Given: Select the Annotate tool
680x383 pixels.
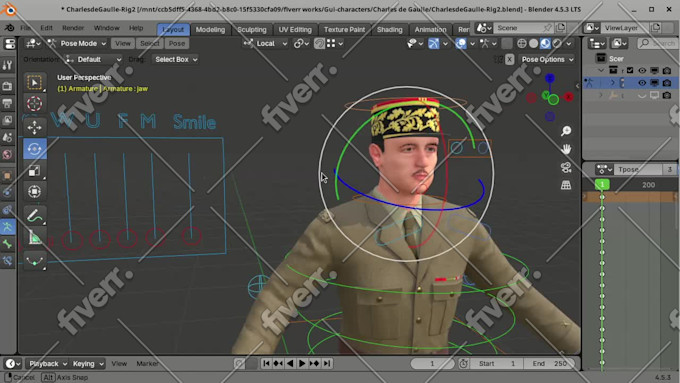Looking at the screenshot, I should tap(35, 216).
